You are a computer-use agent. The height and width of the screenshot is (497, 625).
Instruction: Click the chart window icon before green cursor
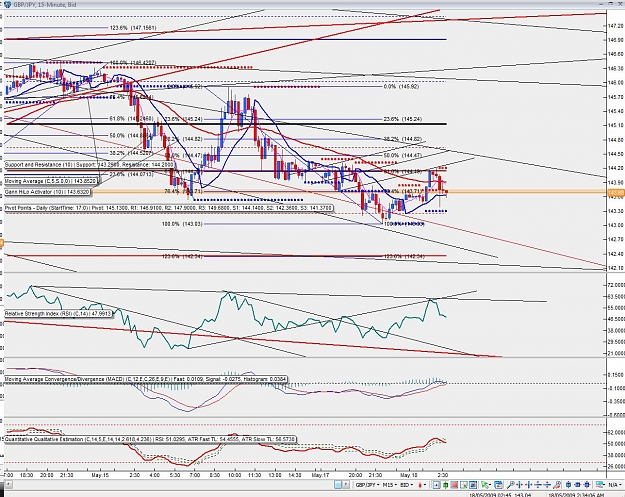[473, 485]
